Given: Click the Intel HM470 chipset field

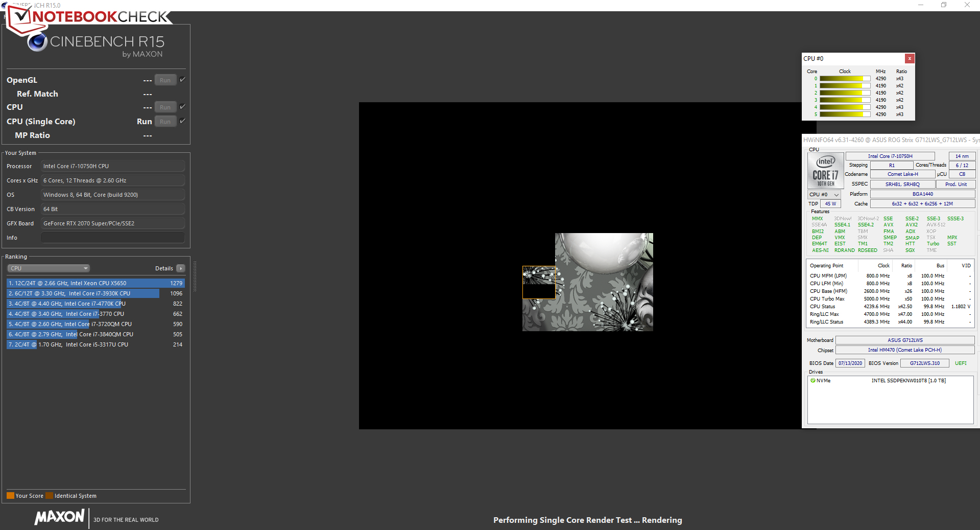Looking at the screenshot, I should tap(905, 350).
